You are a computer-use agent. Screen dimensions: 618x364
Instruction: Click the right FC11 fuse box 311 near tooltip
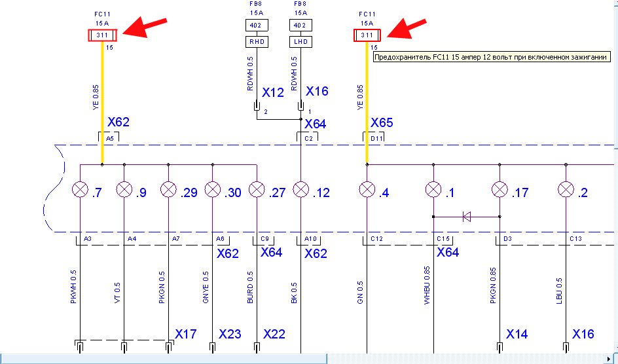coord(367,35)
